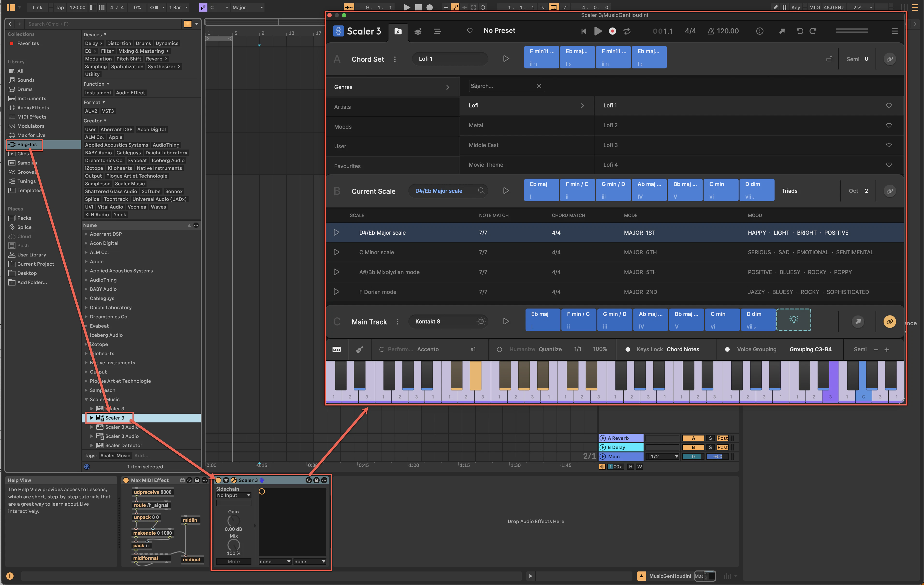This screenshot has height=585, width=924.
Task: Toggle the Scaler 3 device activator
Action: point(218,480)
